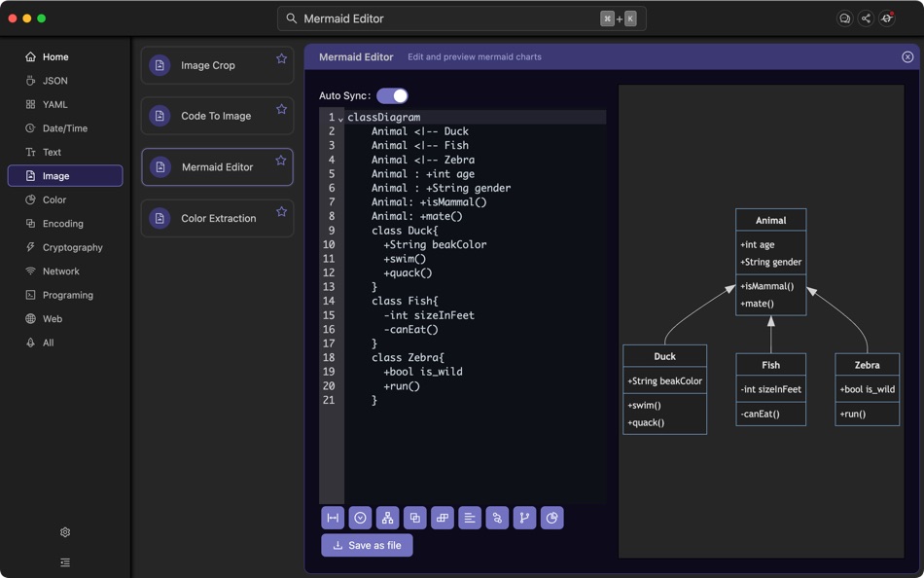
Task: Click line number 21 in the gutter
Action: (x=329, y=400)
